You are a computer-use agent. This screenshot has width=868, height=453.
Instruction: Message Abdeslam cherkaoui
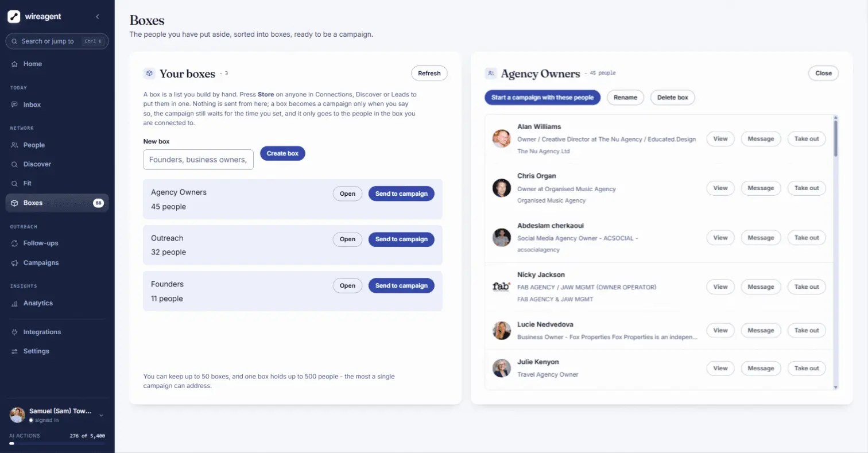[x=761, y=238]
